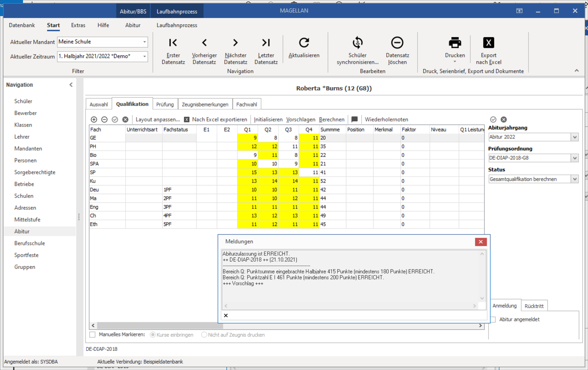Click the confirm checkmark icon in grid toolbar
Image resolution: width=588 pixels, height=370 pixels.
(x=115, y=120)
